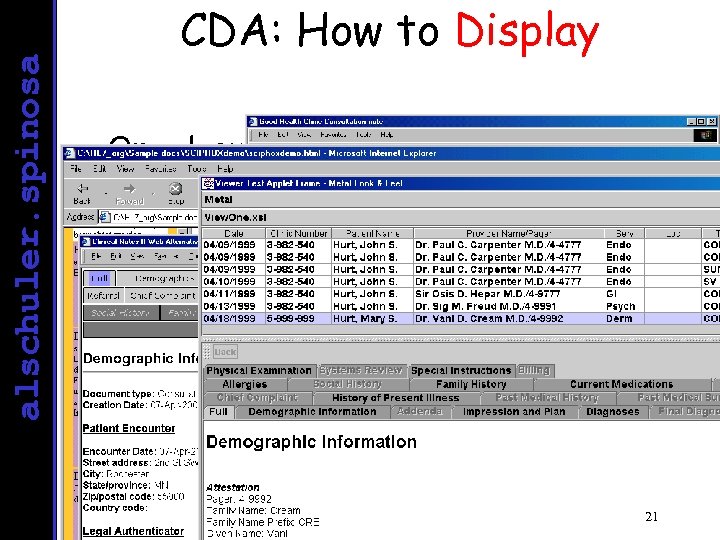
Task: Minimize the Good Health Clinic window
Action: tap(692, 122)
